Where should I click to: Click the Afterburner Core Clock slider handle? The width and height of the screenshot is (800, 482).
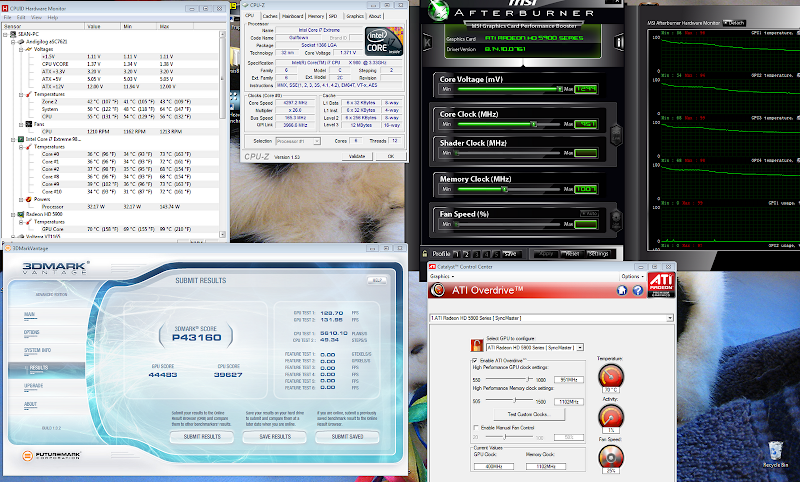[x=534, y=124]
